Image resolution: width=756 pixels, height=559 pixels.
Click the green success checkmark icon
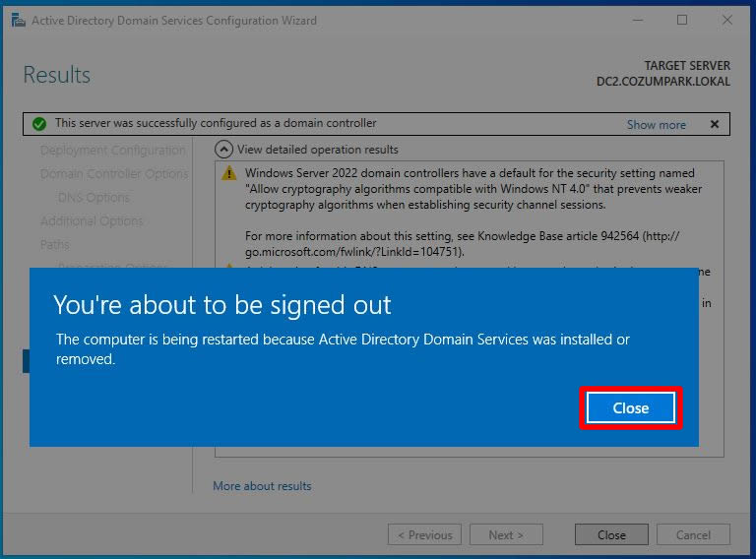tap(38, 124)
